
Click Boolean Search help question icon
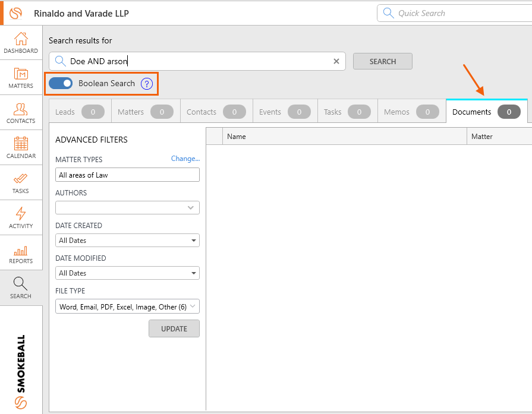147,84
